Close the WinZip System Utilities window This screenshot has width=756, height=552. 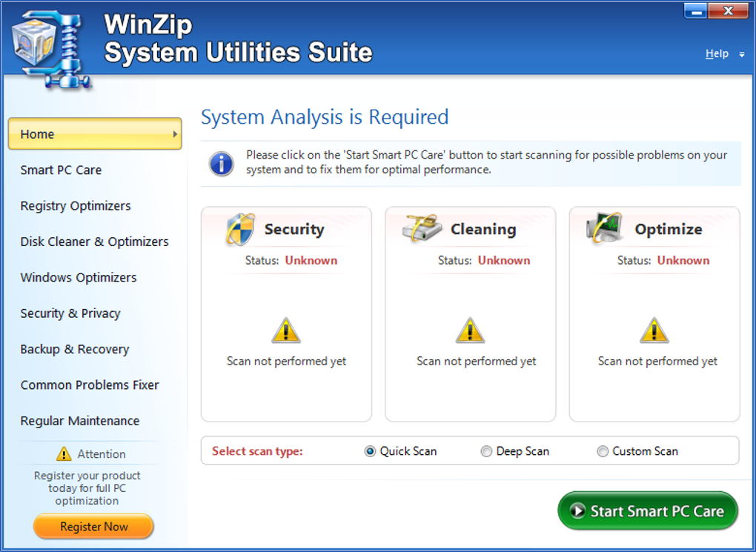(x=729, y=10)
